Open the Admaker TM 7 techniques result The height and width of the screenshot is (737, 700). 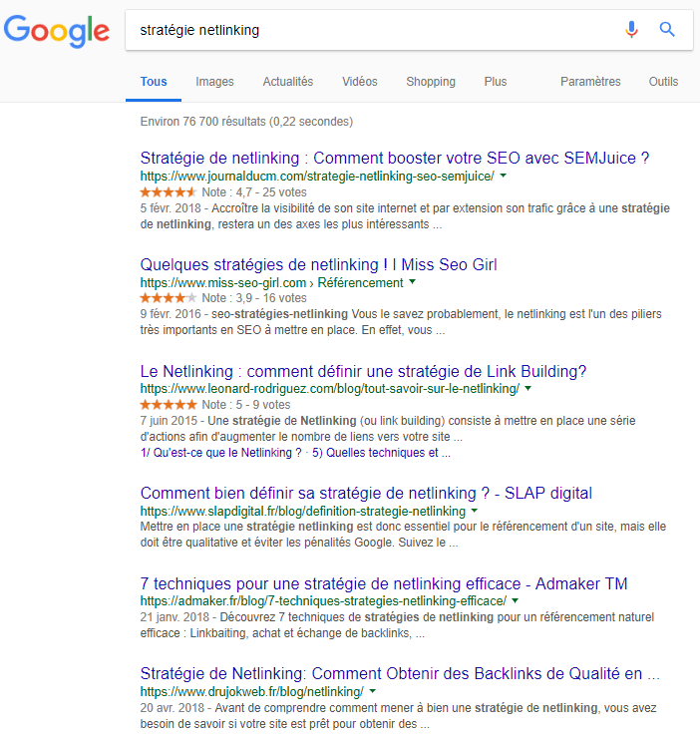pyautogui.click(x=384, y=583)
